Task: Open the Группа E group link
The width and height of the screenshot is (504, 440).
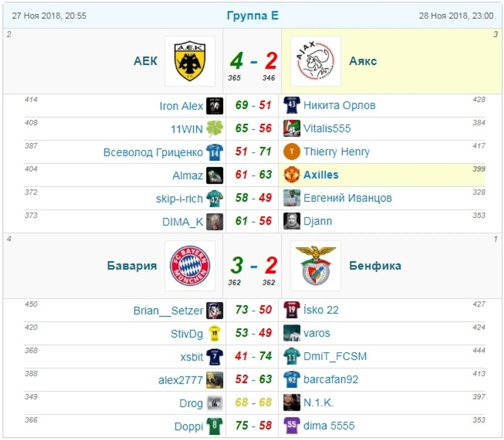Action: click(252, 16)
